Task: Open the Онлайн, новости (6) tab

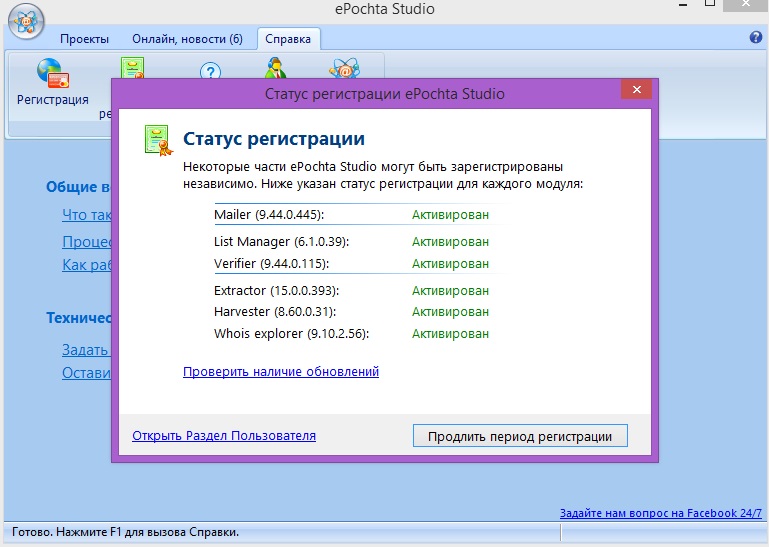Action: tap(187, 39)
